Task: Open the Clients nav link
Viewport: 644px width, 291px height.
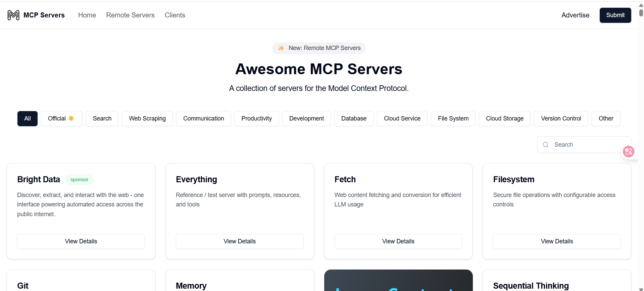Action: 175,15
